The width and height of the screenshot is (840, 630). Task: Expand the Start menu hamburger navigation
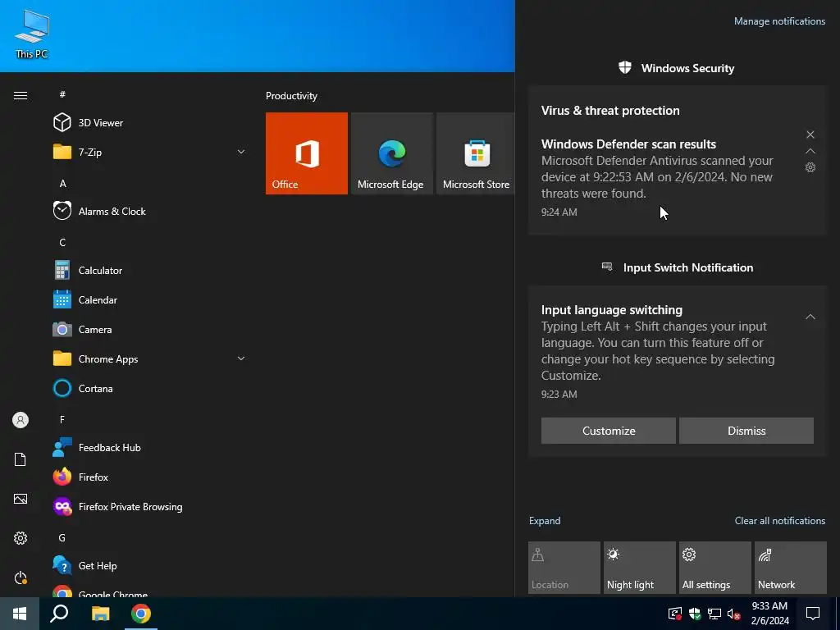coord(21,96)
